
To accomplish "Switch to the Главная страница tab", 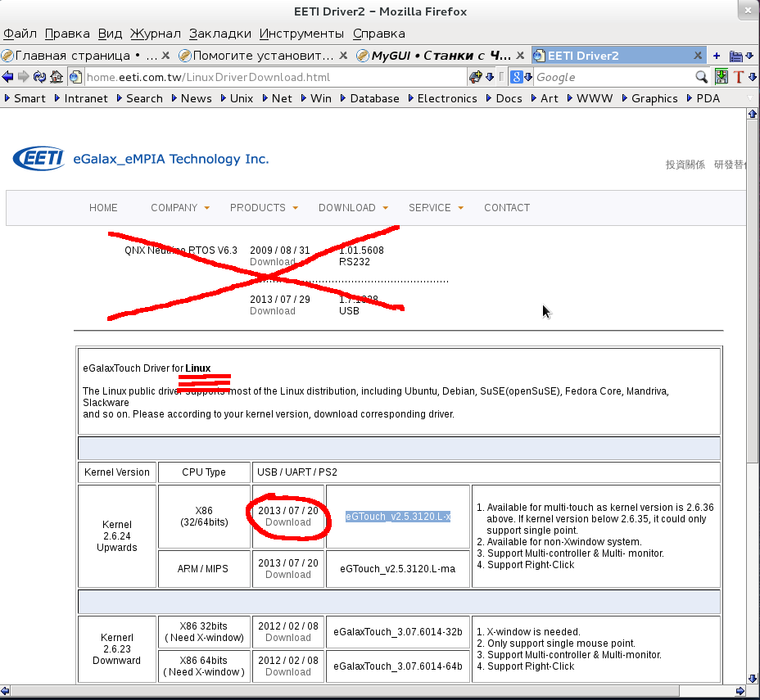I will coord(86,56).
